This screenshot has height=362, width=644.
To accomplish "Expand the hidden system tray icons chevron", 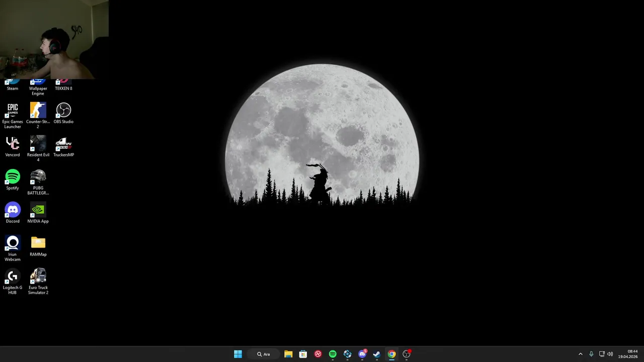I will coord(580,354).
